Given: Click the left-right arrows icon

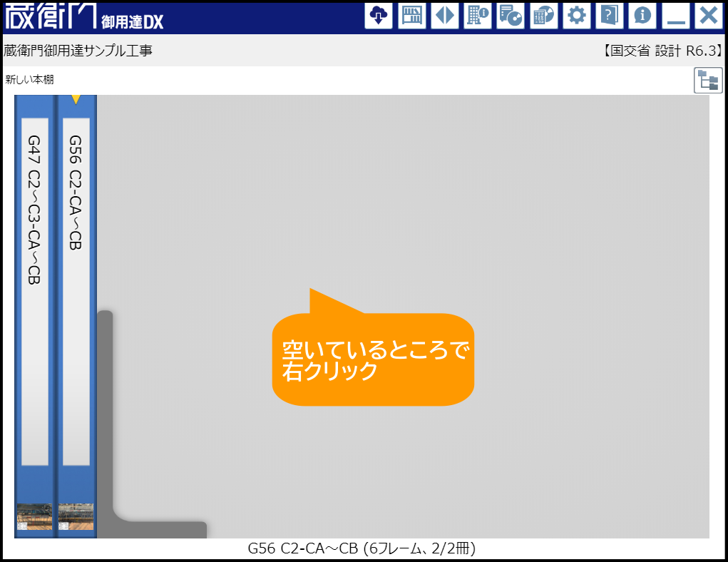Looking at the screenshot, I should tap(445, 16).
